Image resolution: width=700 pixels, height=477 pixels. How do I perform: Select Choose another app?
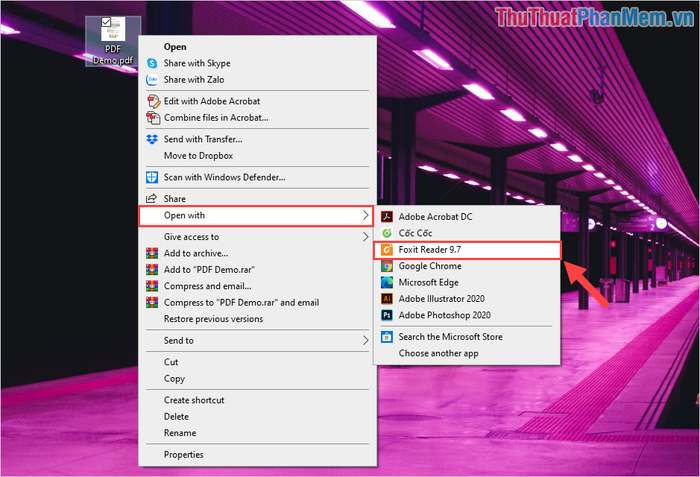467,353
